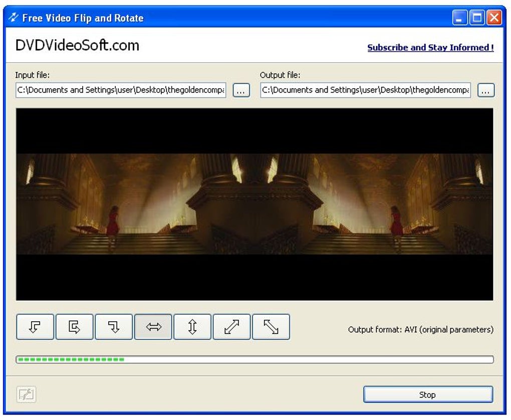Close the Free Video Flip and Rotate window

pos(494,18)
